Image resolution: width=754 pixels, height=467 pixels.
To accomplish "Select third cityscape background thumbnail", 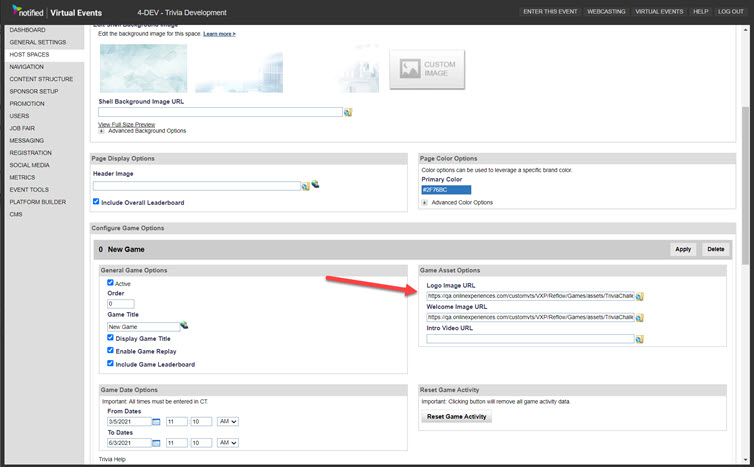I will [x=335, y=68].
